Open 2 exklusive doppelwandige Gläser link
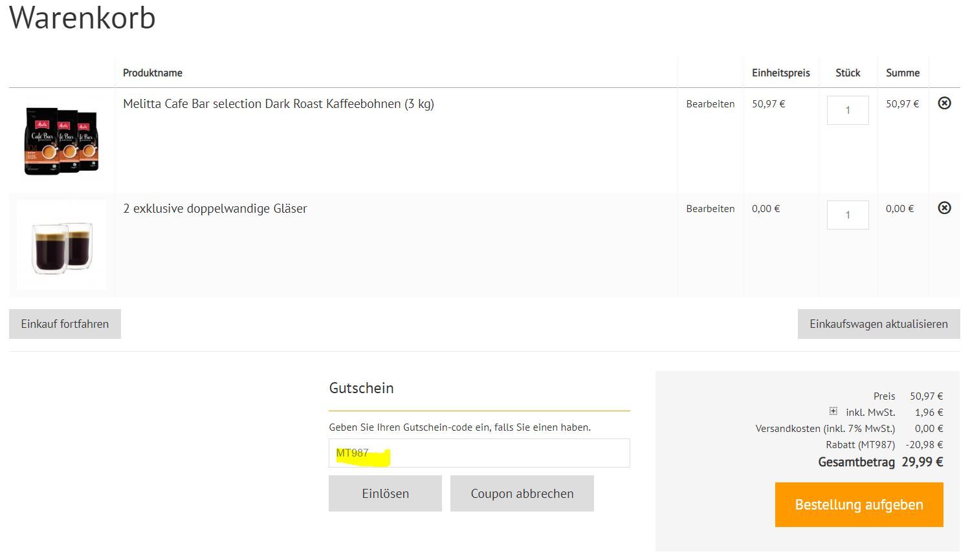The image size is (970, 560). point(215,208)
